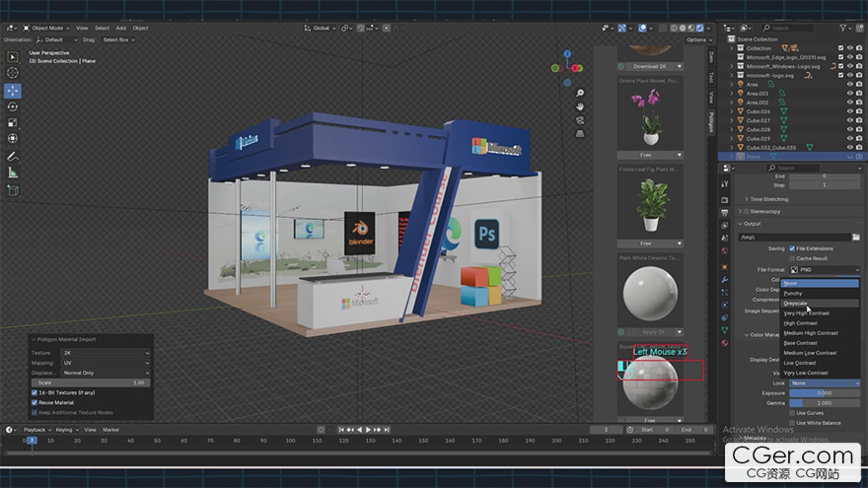Select the Measure tool
This screenshot has height=488, width=868.
point(12,174)
